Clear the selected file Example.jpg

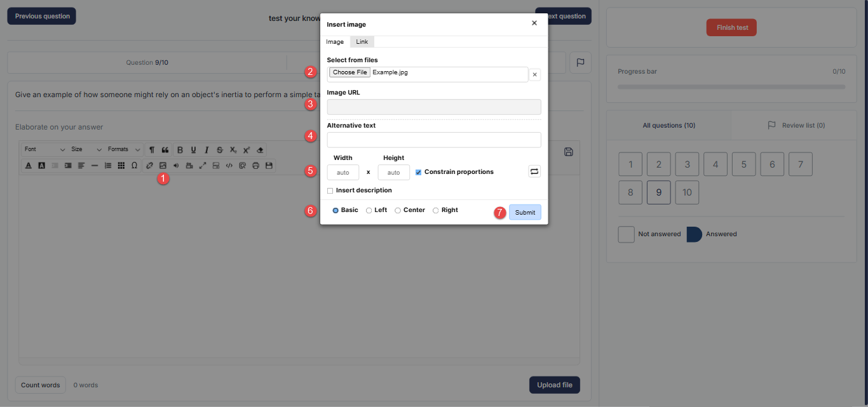534,75
